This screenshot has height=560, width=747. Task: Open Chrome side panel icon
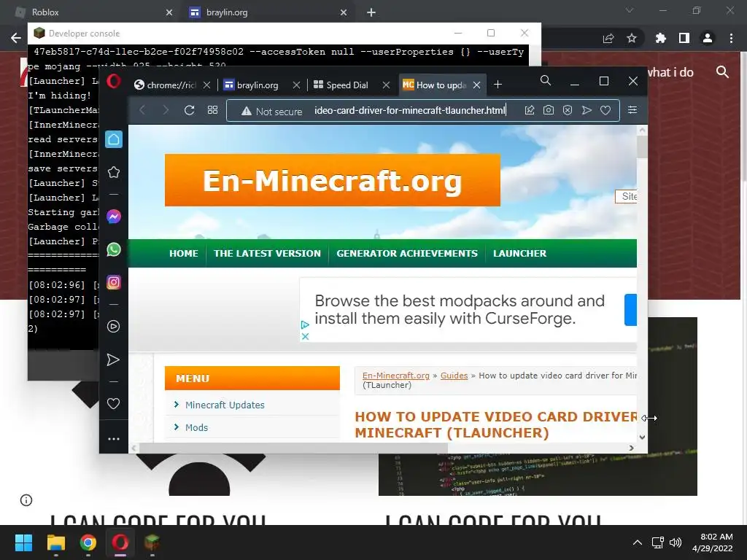[x=684, y=38]
